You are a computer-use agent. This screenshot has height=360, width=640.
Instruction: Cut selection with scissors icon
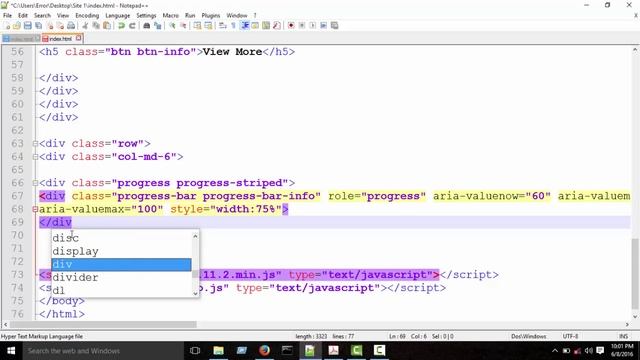coord(85,26)
